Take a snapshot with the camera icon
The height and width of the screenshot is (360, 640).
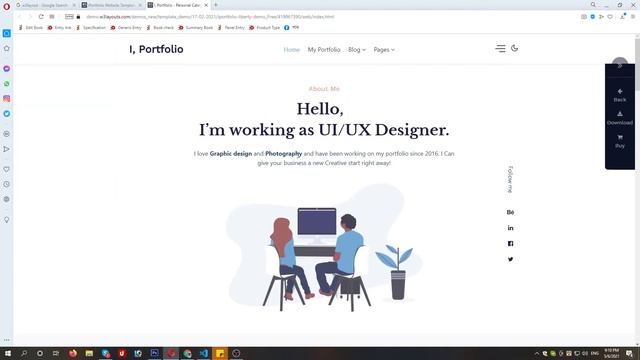(x=584, y=17)
